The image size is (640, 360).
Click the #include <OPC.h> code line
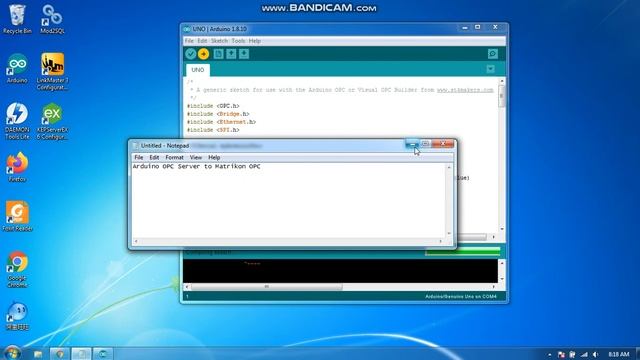pyautogui.click(x=213, y=106)
